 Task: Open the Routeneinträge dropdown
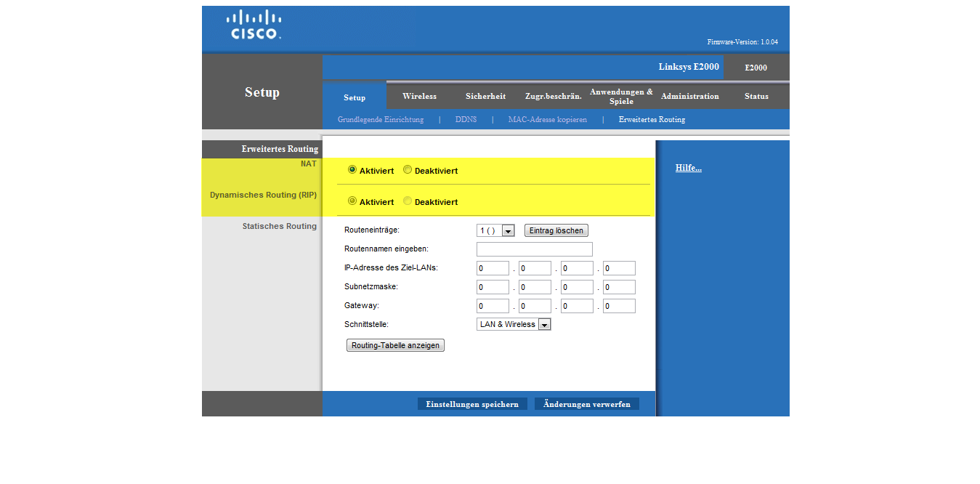495,230
